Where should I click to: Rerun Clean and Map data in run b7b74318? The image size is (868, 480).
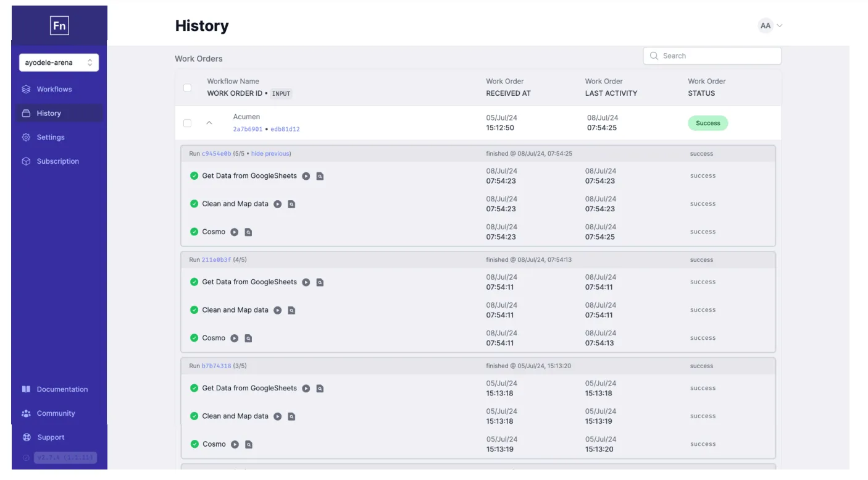pos(278,416)
